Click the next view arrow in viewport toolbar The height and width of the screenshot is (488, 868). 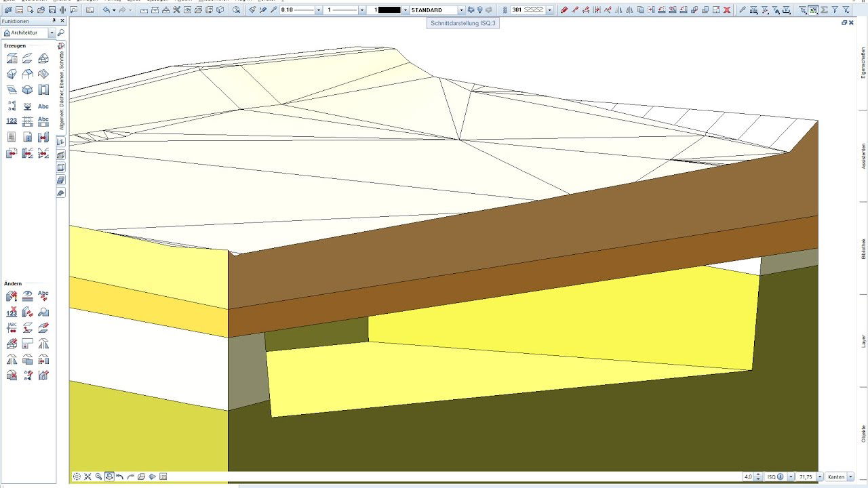131,476
